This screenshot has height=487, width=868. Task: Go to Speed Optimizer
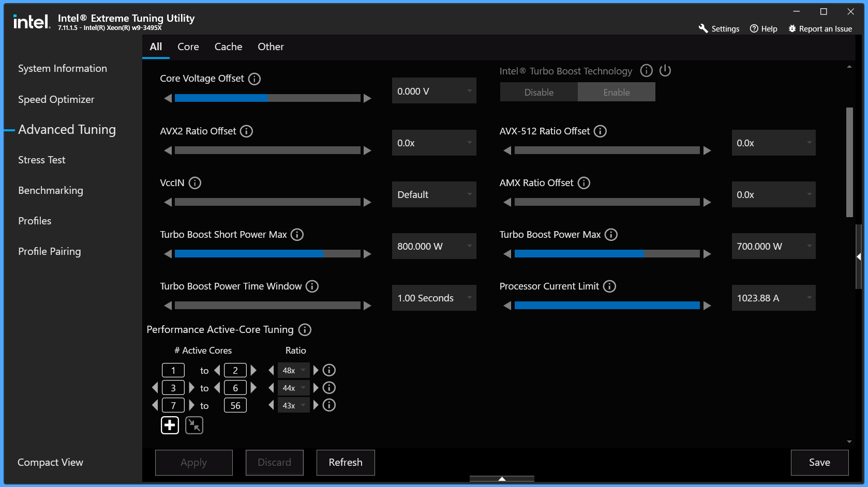[x=56, y=99]
